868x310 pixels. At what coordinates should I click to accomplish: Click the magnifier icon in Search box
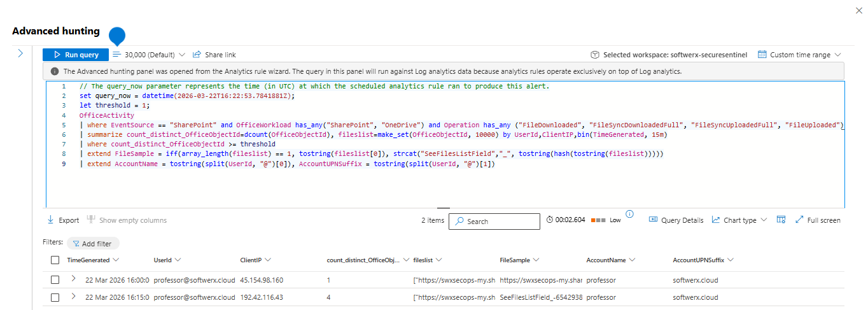pos(460,222)
